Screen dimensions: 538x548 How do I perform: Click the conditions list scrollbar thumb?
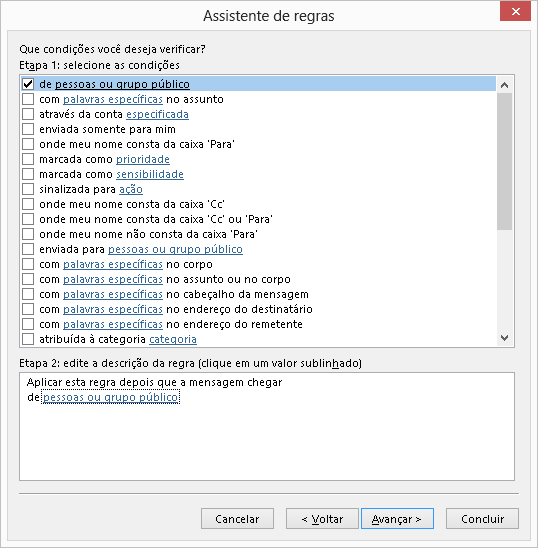pyautogui.click(x=504, y=161)
